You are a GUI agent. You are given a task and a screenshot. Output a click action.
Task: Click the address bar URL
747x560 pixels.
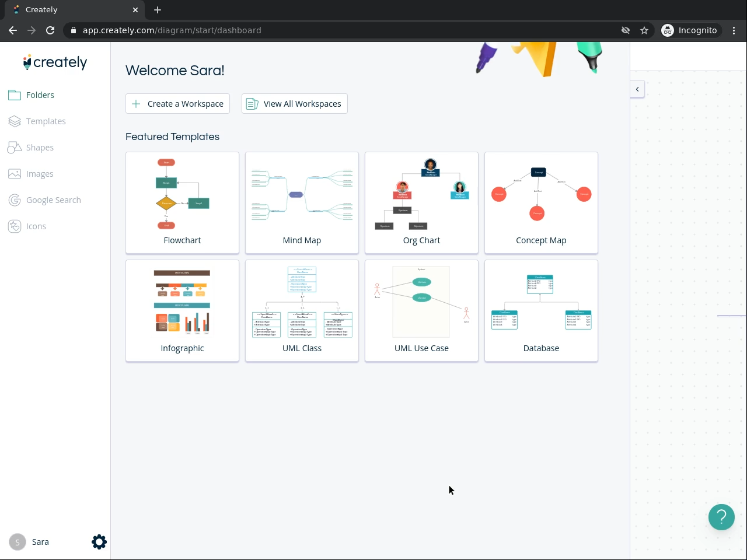(172, 30)
